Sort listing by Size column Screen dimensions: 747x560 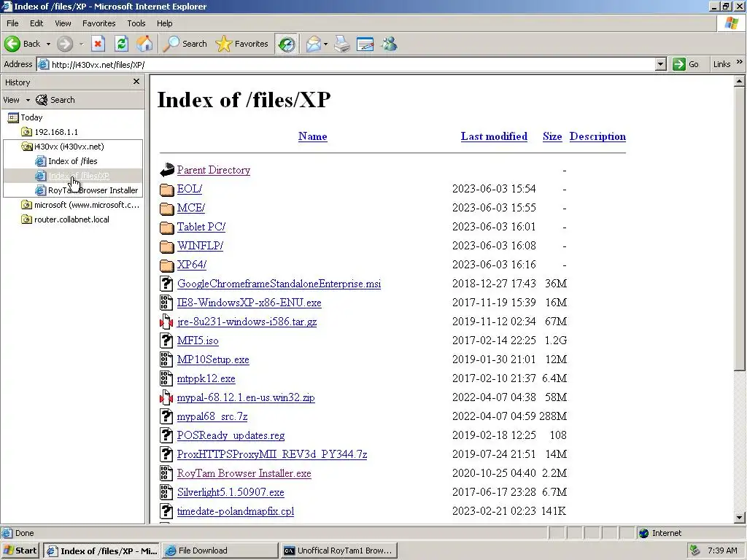pyautogui.click(x=552, y=136)
